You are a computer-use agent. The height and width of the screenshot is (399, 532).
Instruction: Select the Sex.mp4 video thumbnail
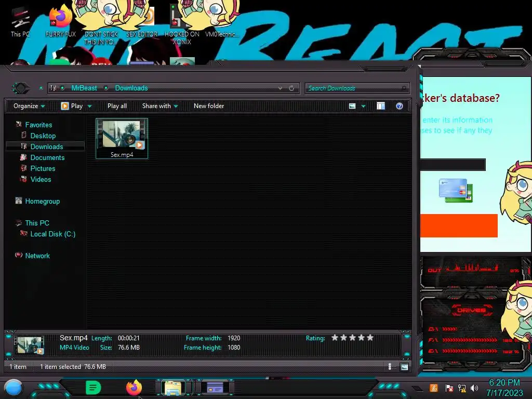click(122, 138)
